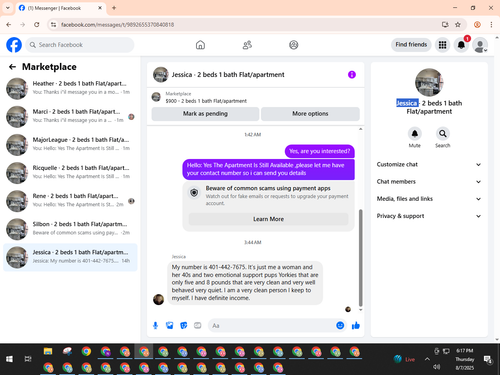This screenshot has height=375, width=500.
Task: Open File Explorer from taskbar
Action: [x=48, y=351]
